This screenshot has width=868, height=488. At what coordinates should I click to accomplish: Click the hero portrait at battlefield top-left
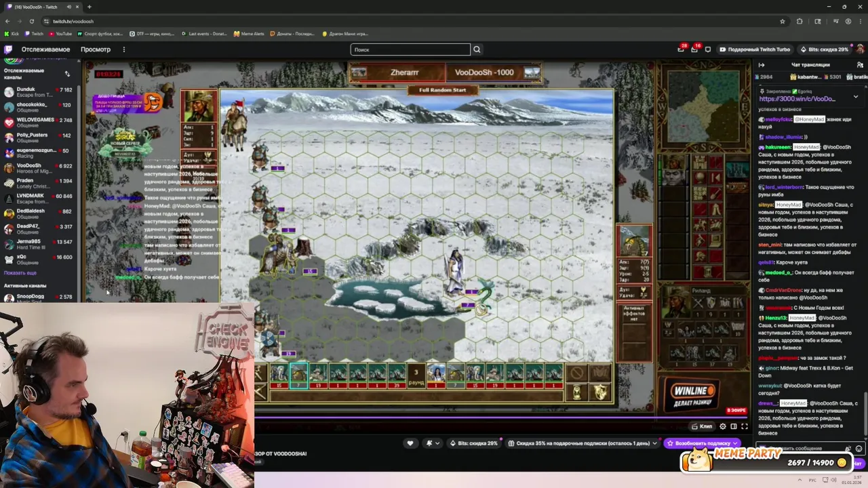tap(199, 106)
